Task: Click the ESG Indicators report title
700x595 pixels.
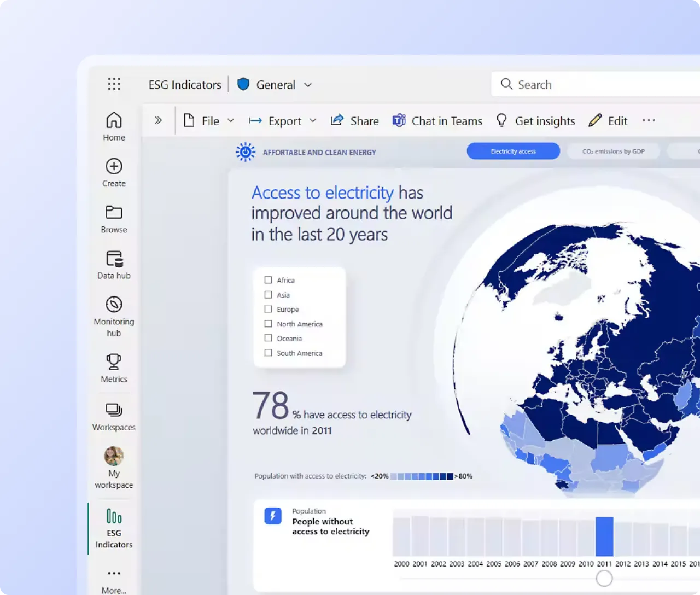Action: [185, 85]
